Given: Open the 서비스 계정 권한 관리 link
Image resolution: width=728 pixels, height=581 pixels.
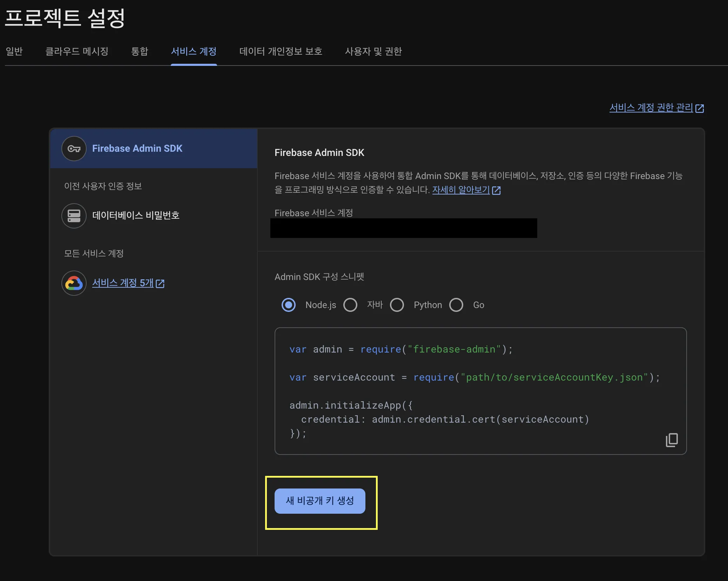Looking at the screenshot, I should 651,108.
